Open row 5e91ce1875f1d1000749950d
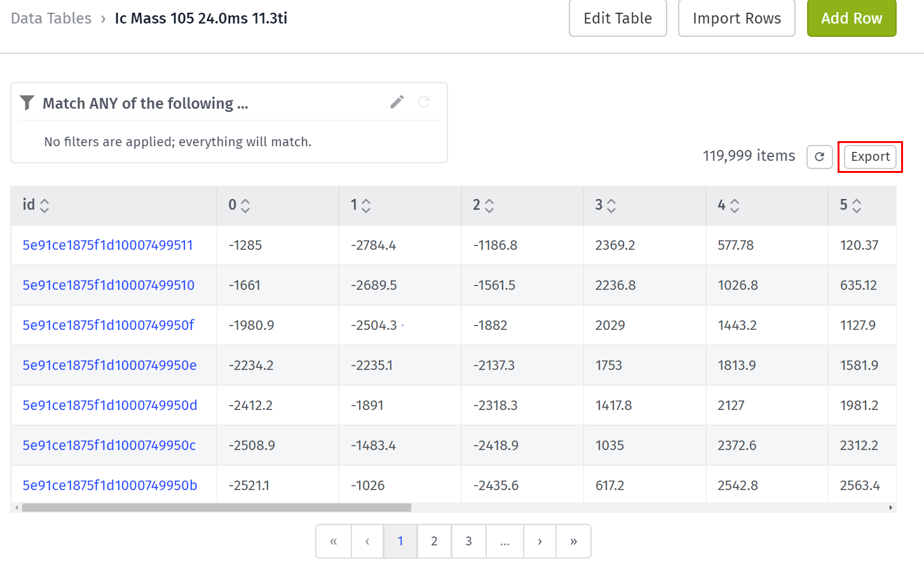This screenshot has width=924, height=567. tap(110, 406)
